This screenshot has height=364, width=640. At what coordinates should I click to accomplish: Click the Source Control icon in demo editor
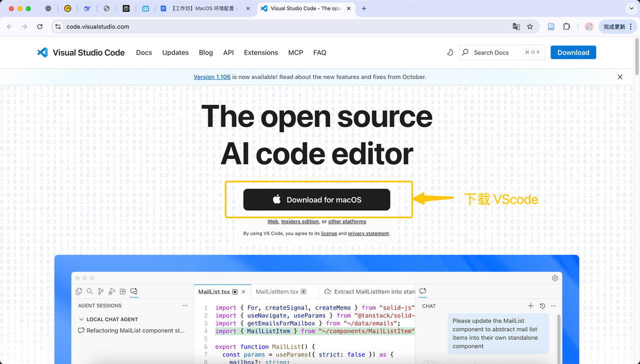pos(101,292)
